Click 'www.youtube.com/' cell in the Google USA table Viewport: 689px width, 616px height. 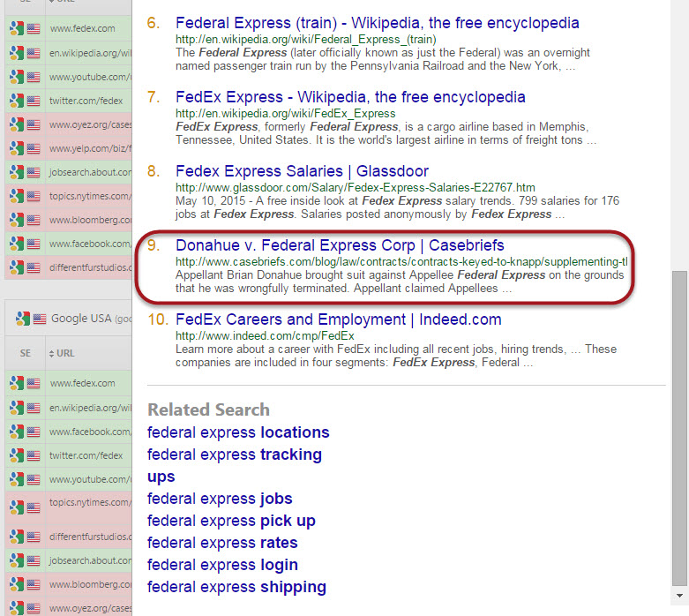pos(90,479)
